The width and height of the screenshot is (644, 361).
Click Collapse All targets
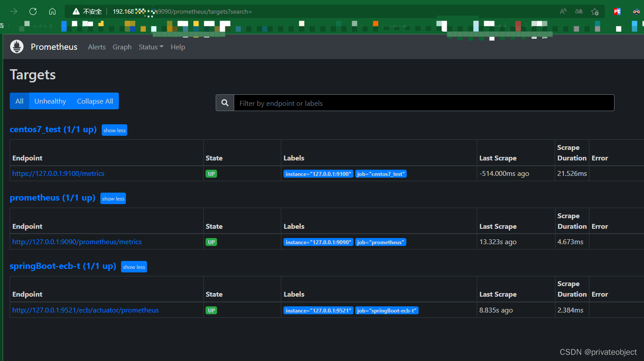(95, 101)
